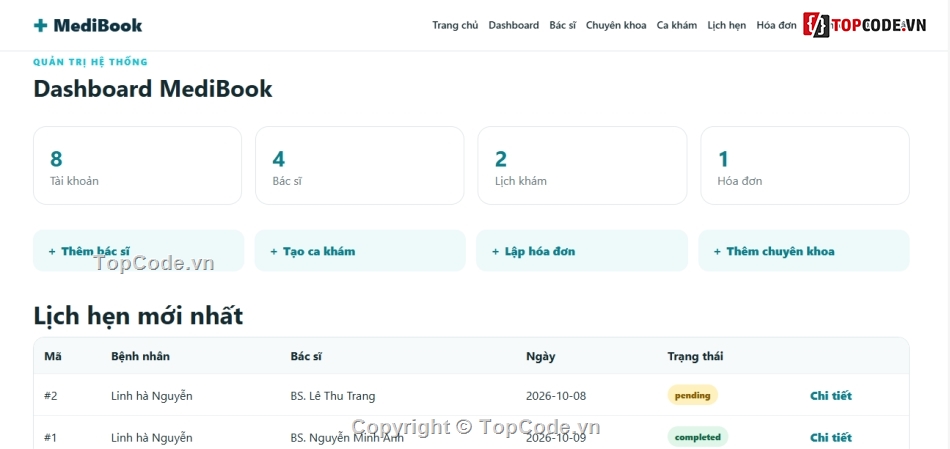Screen dimensions: 950x449
Task: Select Chuyên khoa in the top menu
Action: pos(616,25)
